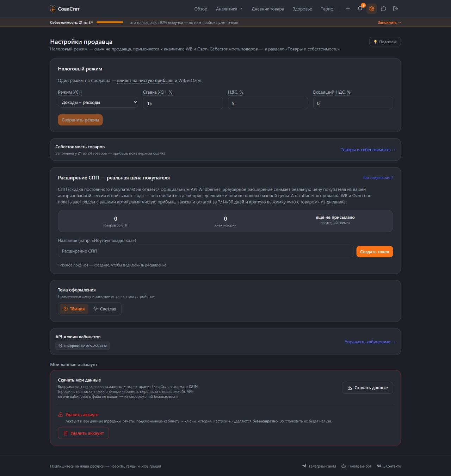Click the ВКонтакте logo icon
The image size is (451, 476).
coord(379,466)
